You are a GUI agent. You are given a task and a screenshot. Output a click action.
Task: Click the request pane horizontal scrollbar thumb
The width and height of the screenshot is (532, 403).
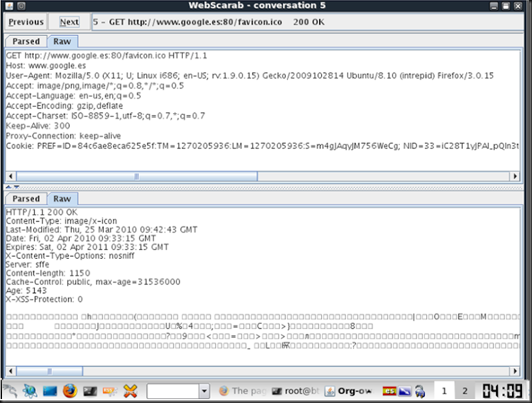tap(137, 176)
